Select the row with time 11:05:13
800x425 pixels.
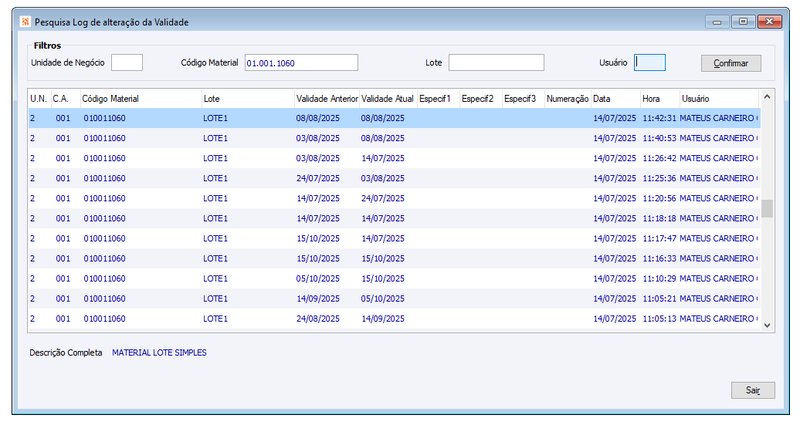(x=394, y=318)
